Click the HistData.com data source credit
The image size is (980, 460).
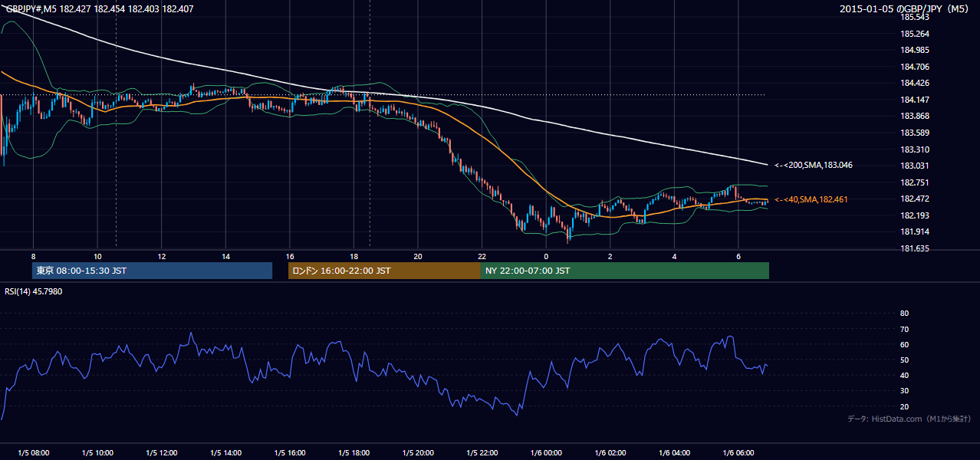[x=909, y=419]
